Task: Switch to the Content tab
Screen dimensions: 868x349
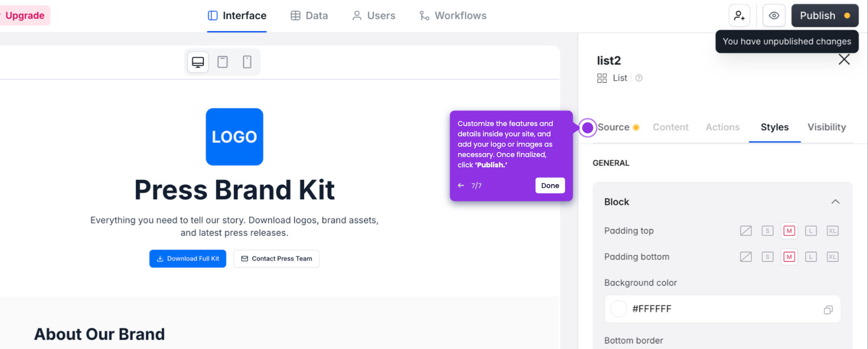Action: [671, 127]
